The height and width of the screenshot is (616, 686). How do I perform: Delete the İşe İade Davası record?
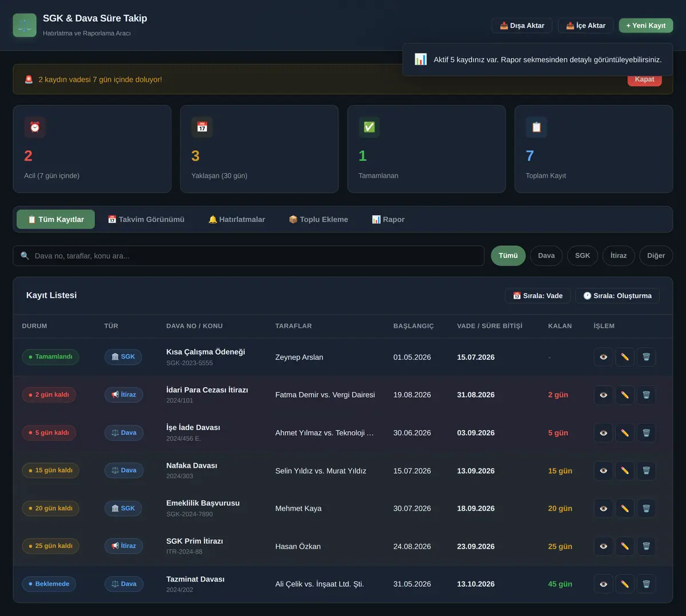646,433
